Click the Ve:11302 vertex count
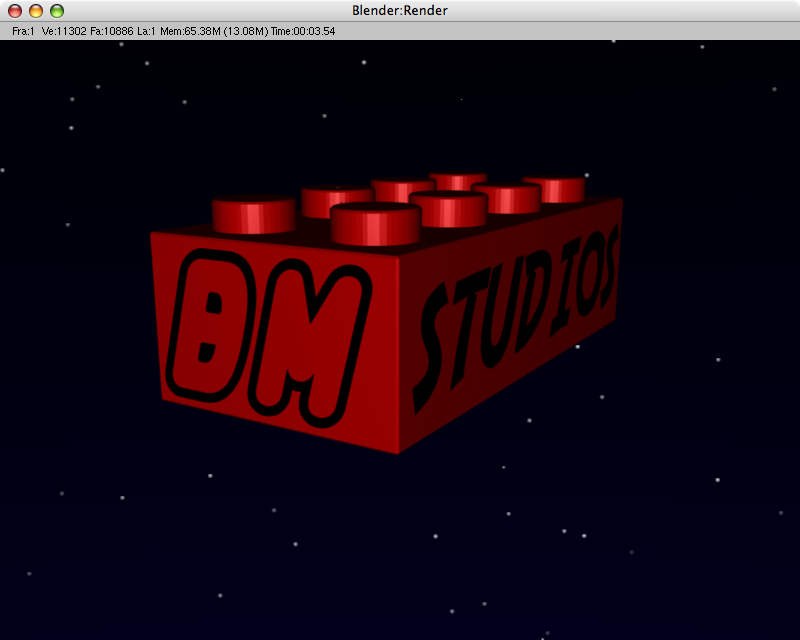This screenshot has width=800, height=640. tap(64, 32)
